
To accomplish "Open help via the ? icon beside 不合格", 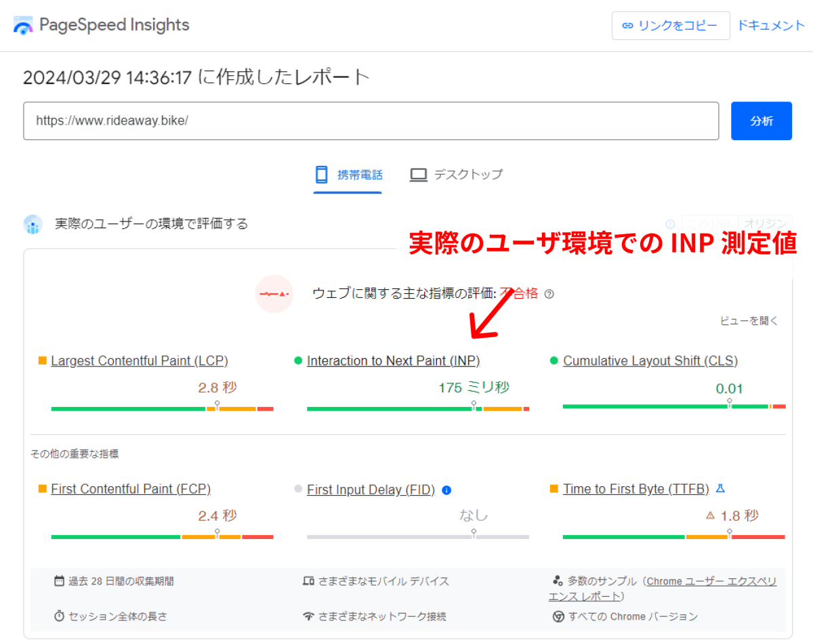I will tap(549, 294).
